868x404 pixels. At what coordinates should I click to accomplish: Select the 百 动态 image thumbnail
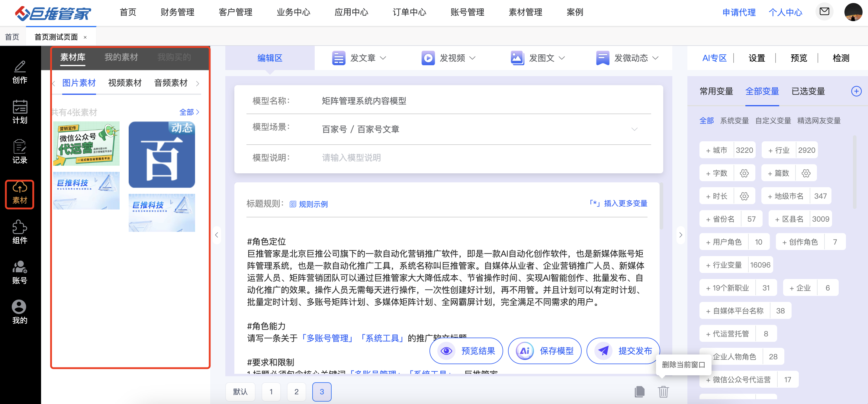tap(162, 154)
